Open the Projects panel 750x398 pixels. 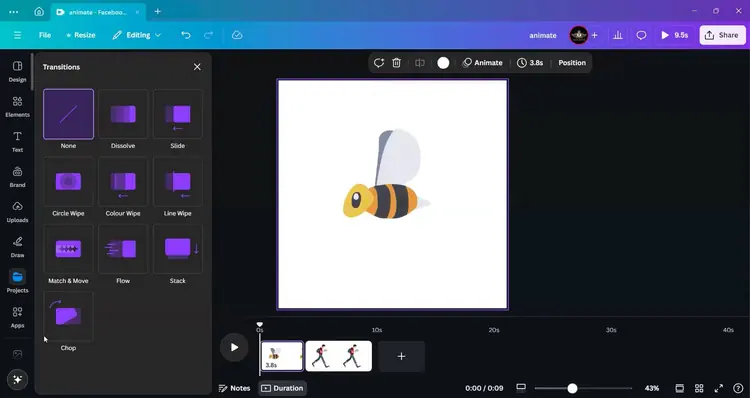coord(17,281)
